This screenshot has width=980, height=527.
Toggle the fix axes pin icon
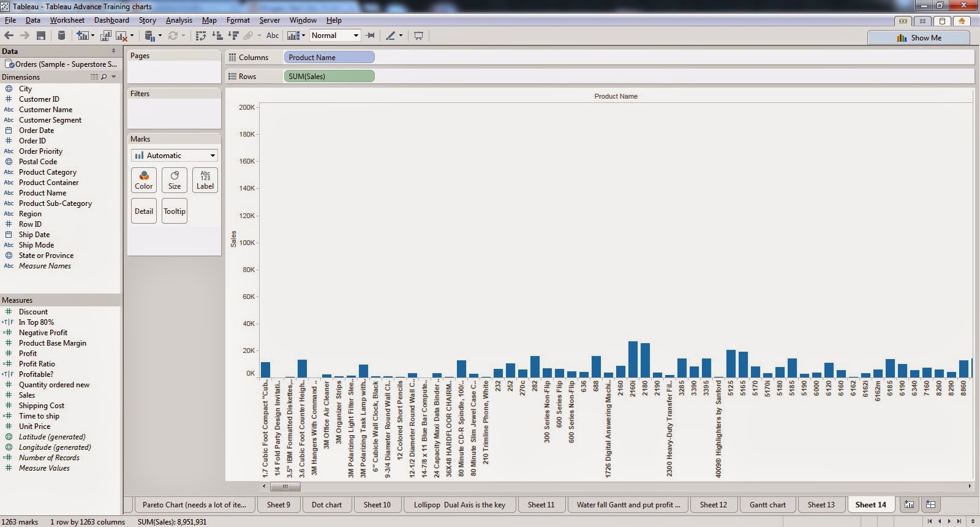pos(370,36)
